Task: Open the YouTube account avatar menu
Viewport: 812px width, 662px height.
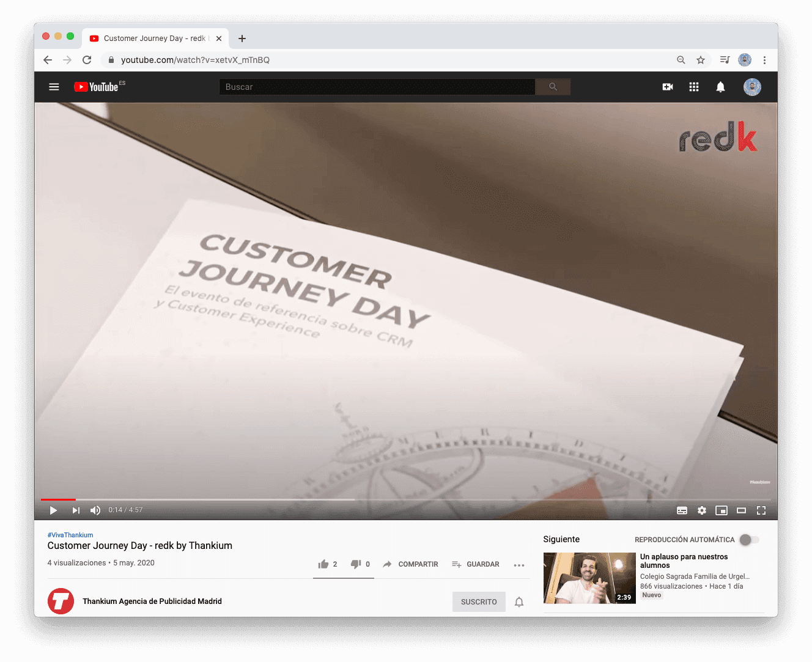Action: (752, 87)
